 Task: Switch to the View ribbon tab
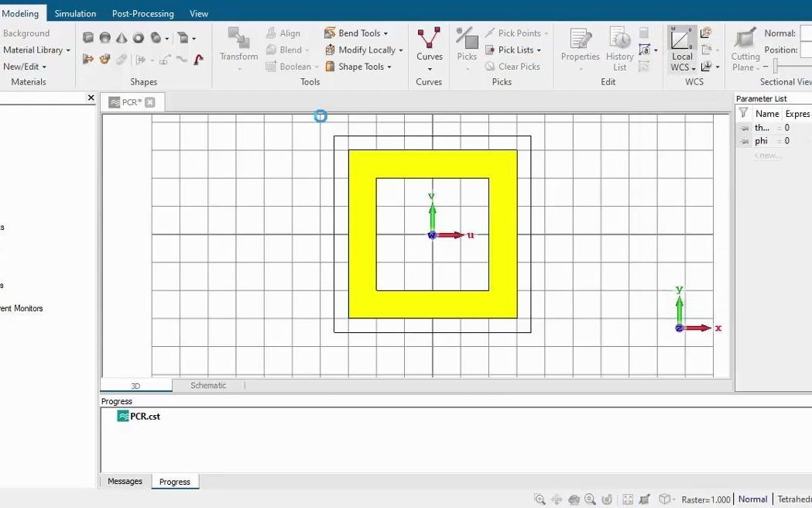[x=199, y=13]
